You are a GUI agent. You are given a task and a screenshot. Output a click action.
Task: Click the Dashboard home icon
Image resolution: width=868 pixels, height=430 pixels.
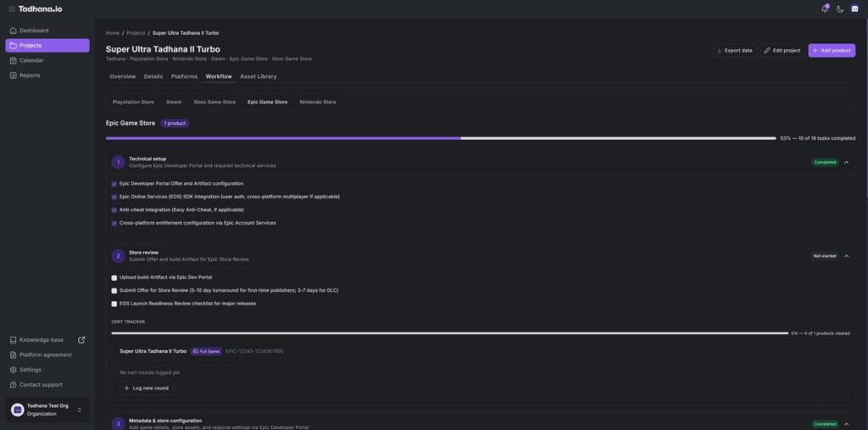click(x=14, y=31)
